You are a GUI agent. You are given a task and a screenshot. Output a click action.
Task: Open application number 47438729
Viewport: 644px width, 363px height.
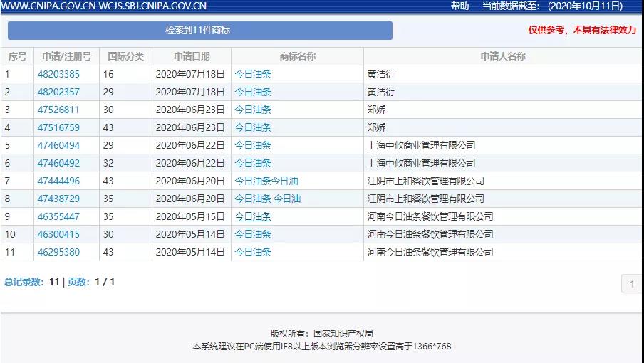[58, 199]
